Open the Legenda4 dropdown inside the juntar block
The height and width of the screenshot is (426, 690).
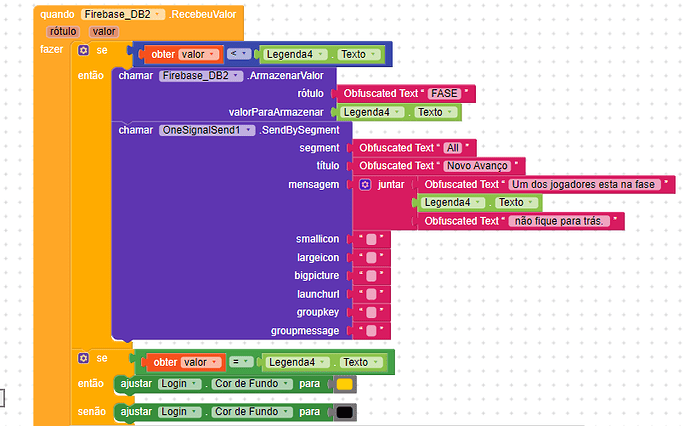point(453,203)
